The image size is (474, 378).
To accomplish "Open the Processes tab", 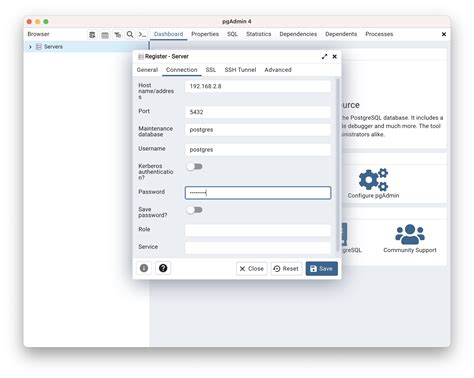I will tap(379, 34).
